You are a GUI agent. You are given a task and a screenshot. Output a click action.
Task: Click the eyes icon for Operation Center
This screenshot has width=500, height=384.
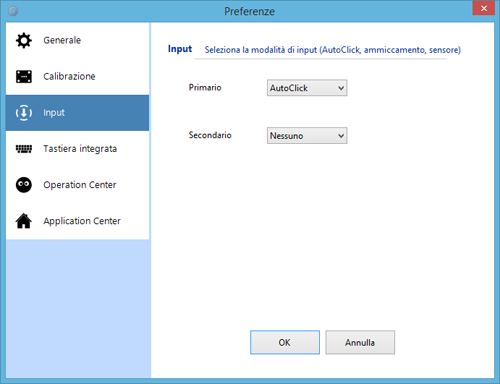24,185
